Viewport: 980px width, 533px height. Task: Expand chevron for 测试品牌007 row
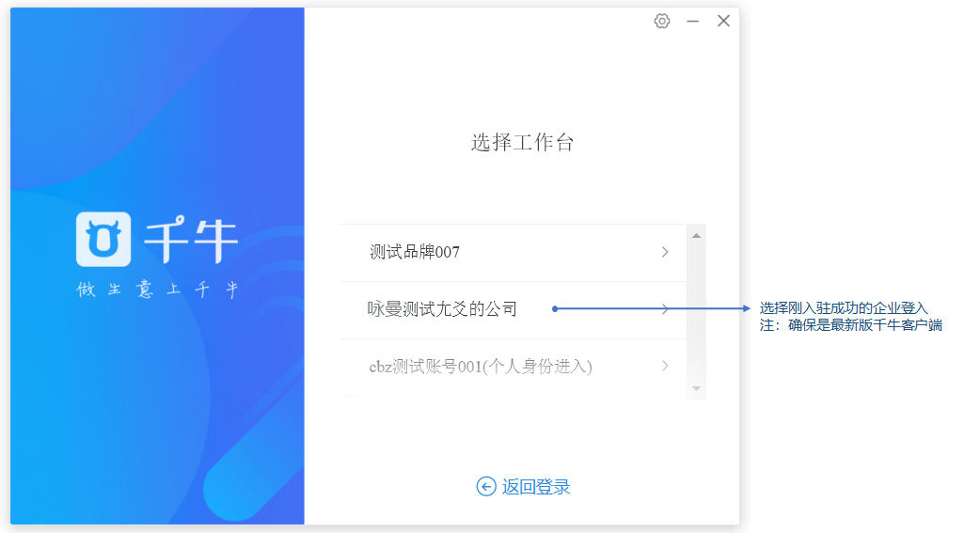pos(665,252)
